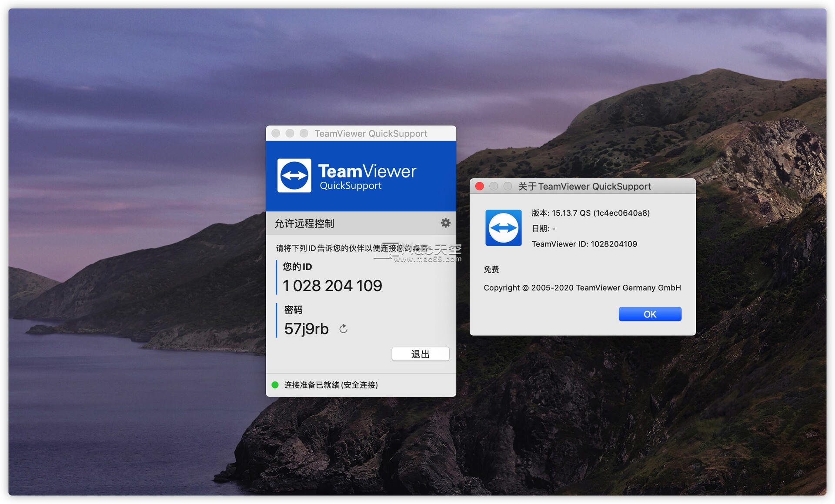Click the zoom button of About dialog
Viewport: 835px width, 504px height.
coord(508,186)
